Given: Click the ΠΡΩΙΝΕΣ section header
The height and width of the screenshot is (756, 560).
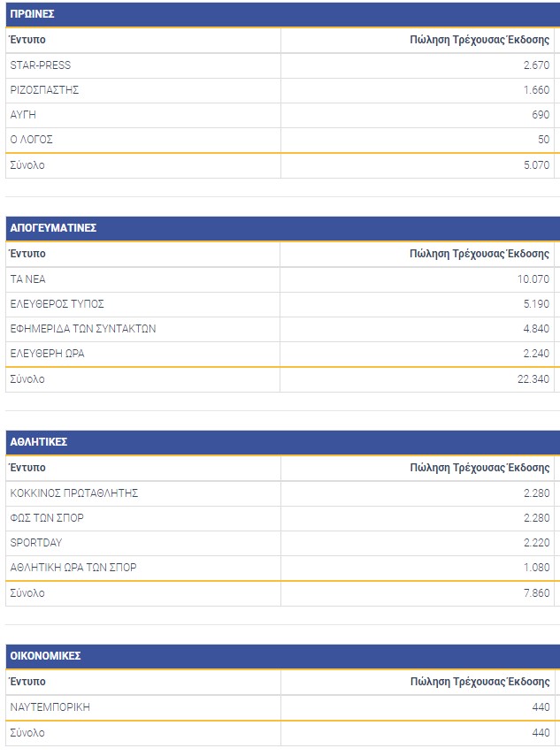Looking at the screenshot, I should tap(32, 14).
